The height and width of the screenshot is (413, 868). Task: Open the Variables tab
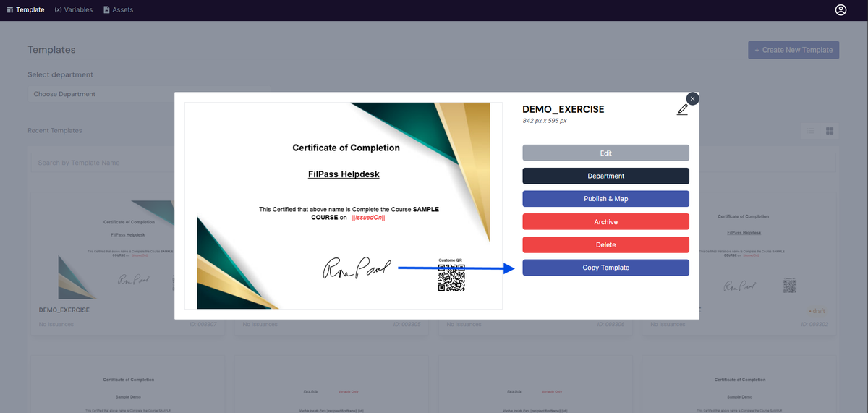[x=74, y=10]
